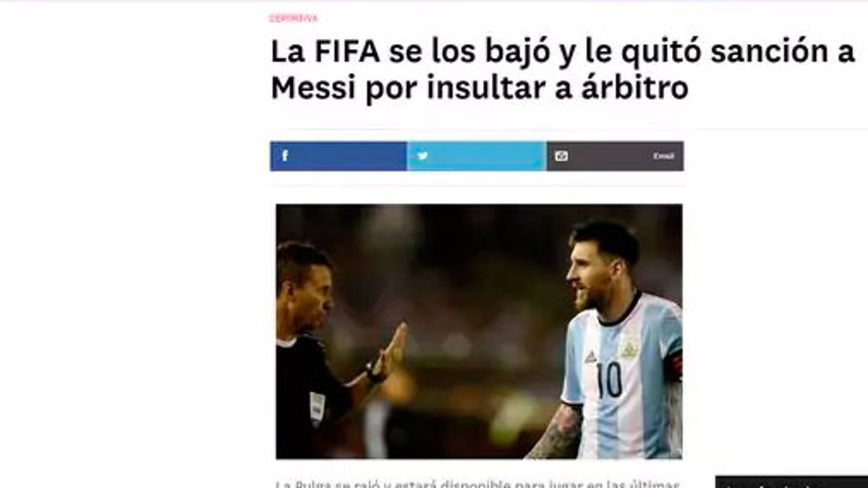Tweet the article using the light-blue bar
868x488 pixels.
(x=477, y=156)
